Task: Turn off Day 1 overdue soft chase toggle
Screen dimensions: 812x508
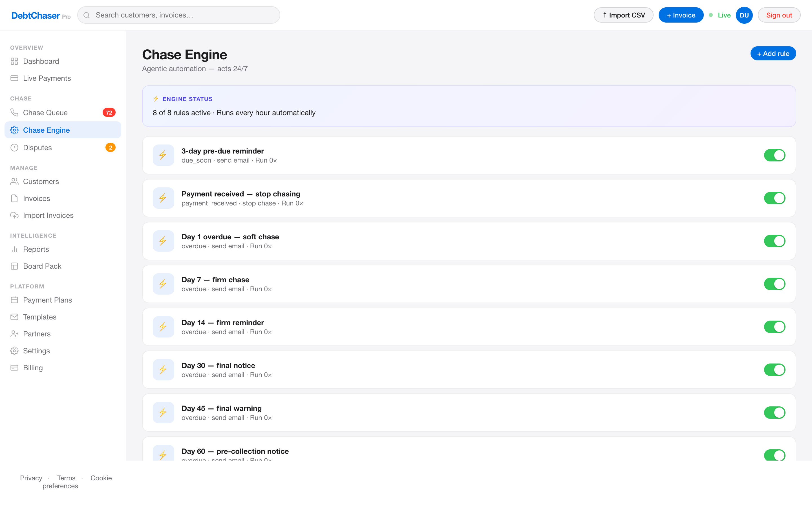Action: coord(775,241)
